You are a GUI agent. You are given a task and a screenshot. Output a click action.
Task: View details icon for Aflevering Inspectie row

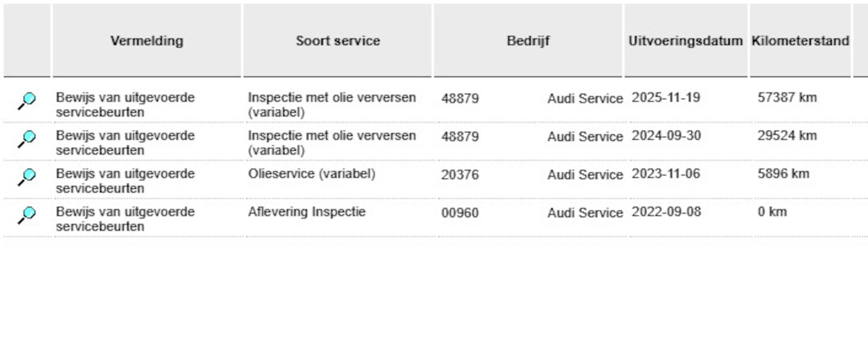[27, 216]
